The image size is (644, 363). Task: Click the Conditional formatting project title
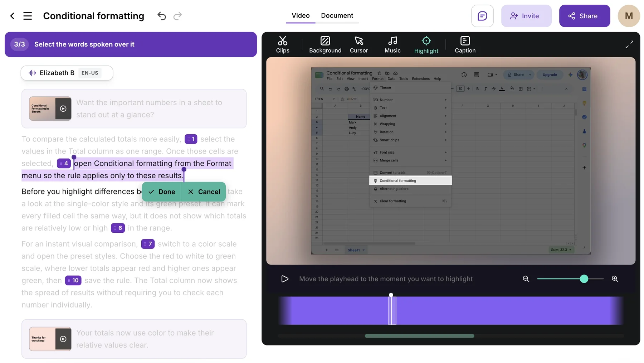coord(93,16)
